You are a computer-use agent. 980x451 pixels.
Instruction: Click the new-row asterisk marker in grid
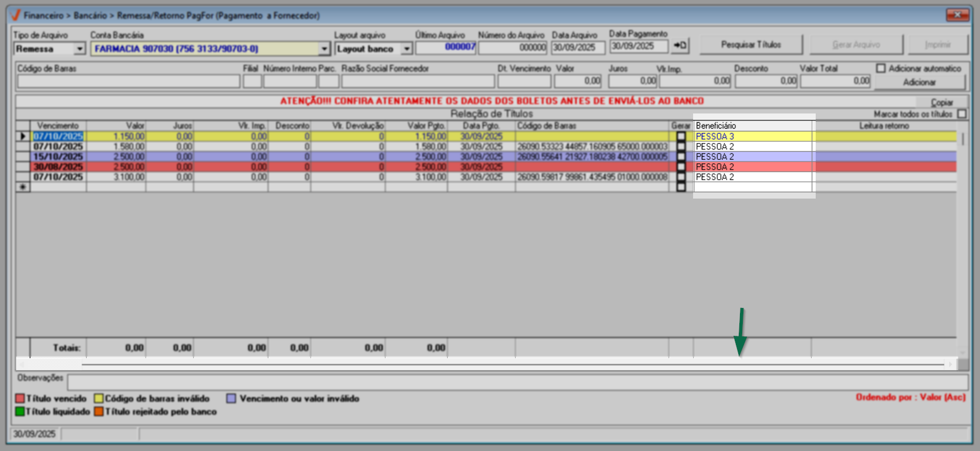23,187
